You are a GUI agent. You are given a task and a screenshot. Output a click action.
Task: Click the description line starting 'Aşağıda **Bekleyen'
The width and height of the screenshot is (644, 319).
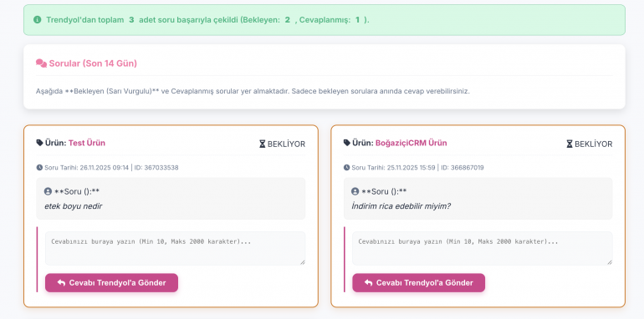click(253, 91)
